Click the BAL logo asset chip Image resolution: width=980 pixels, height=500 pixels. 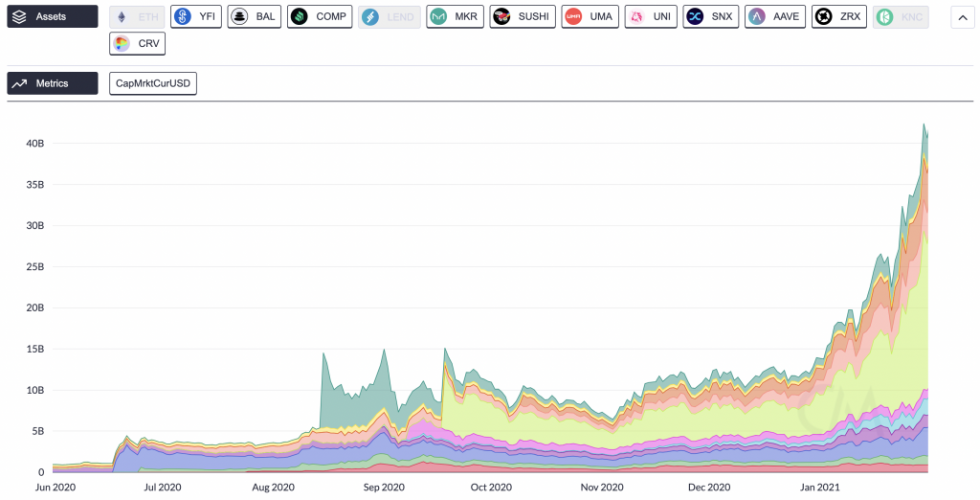pyautogui.click(x=255, y=17)
